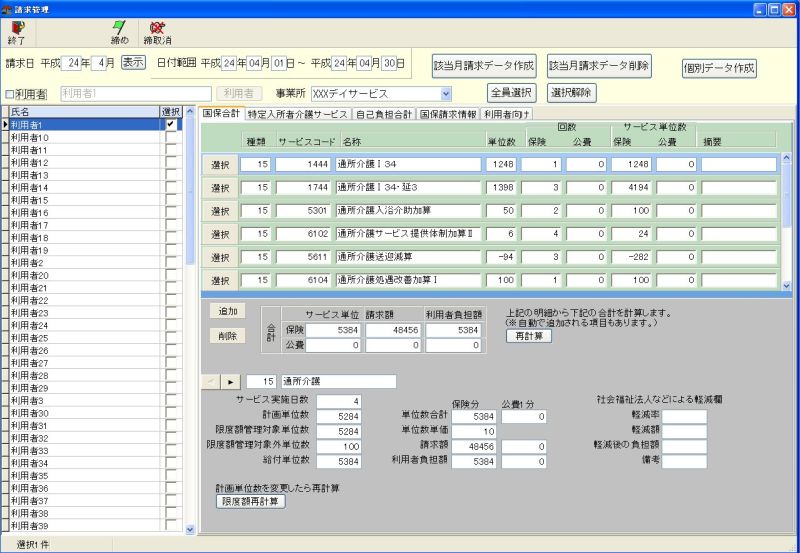Check the selection box for 利用者10
The height and width of the screenshot is (553, 800).
pos(171,137)
